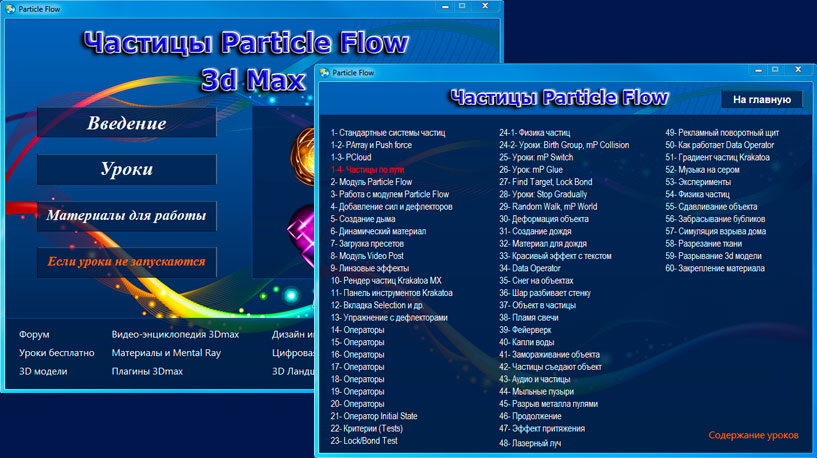The width and height of the screenshot is (817, 458).
Task: Click the purple sphere thumbnail in main window
Action: (301, 236)
